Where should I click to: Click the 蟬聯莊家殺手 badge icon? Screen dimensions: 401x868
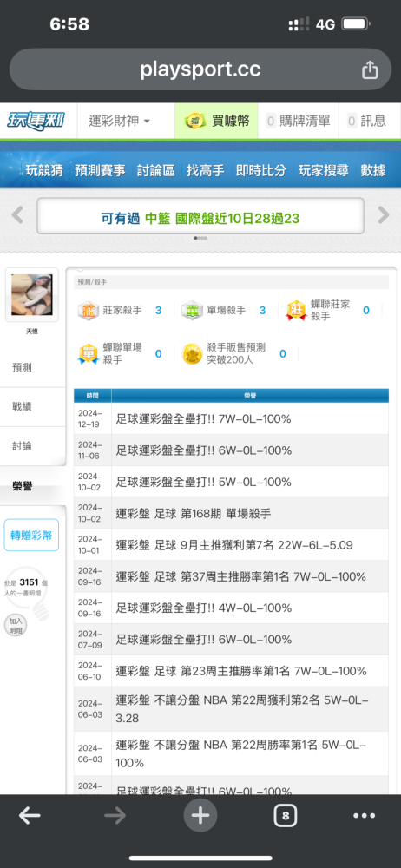click(x=296, y=311)
